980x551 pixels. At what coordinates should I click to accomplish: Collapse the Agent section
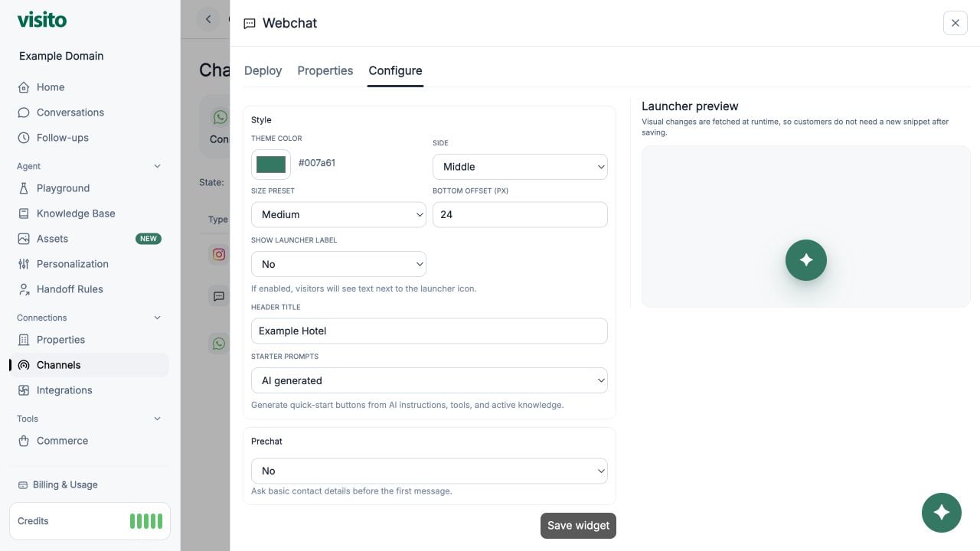[158, 166]
